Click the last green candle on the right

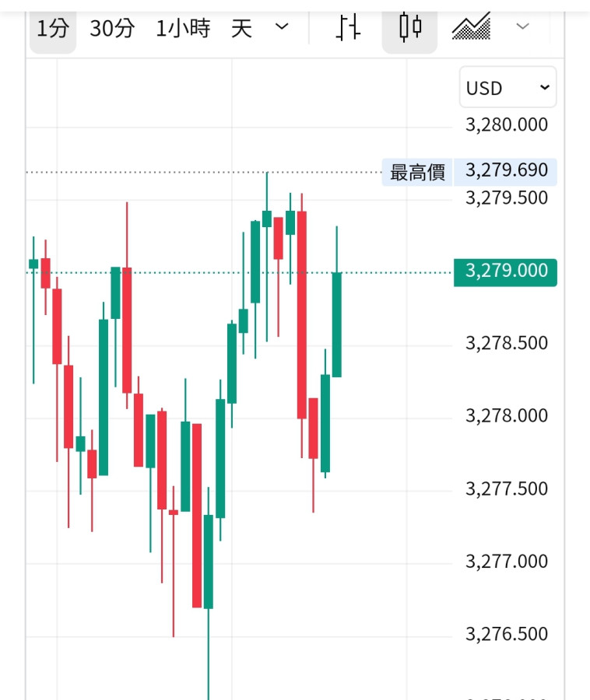point(337,324)
